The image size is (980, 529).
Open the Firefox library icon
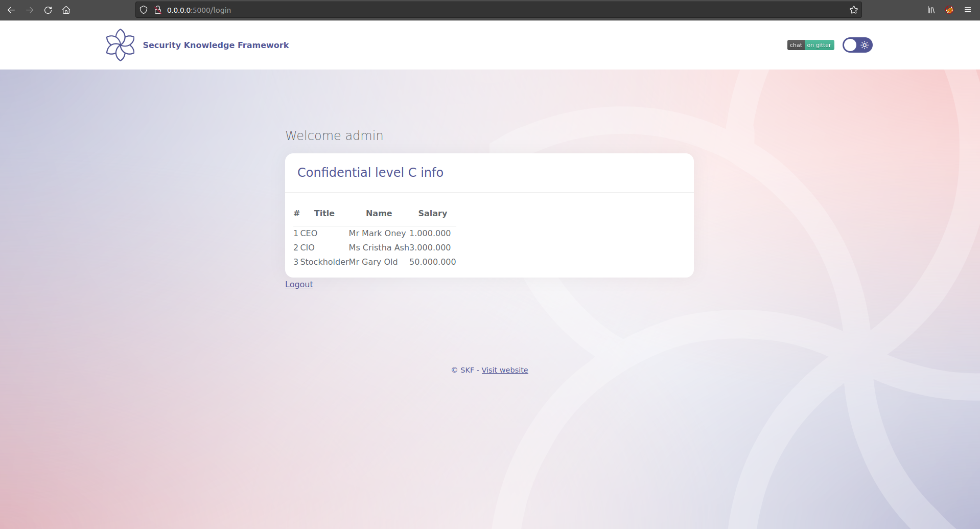click(x=931, y=10)
